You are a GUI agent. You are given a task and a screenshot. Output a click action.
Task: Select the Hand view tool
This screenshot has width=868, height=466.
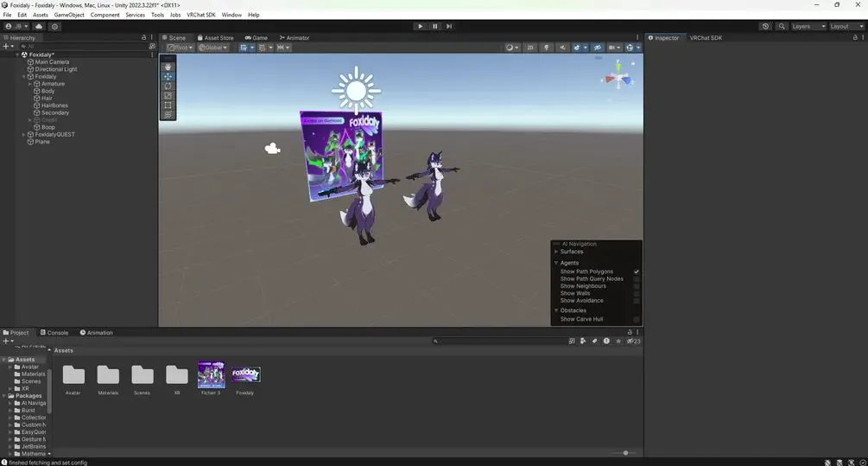tap(168, 67)
